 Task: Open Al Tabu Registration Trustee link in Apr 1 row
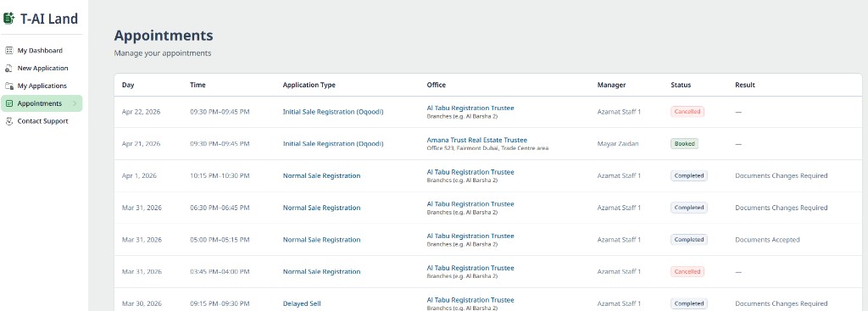coord(470,172)
